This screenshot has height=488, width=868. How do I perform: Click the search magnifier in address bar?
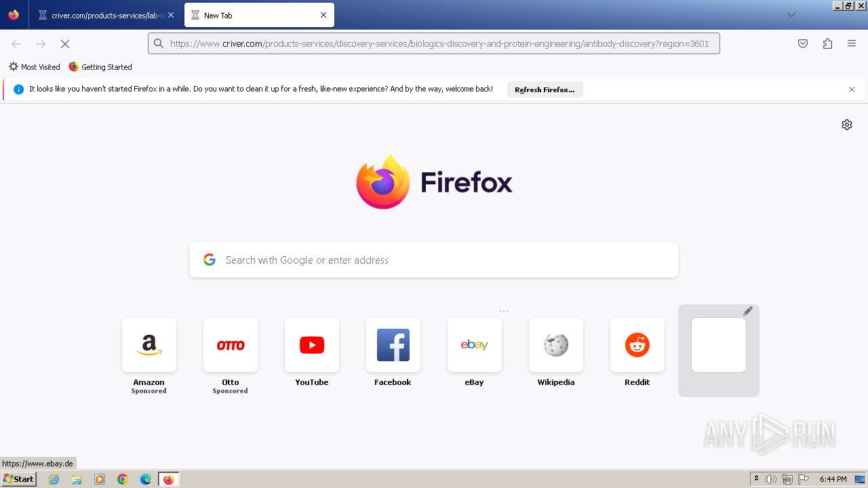[159, 43]
